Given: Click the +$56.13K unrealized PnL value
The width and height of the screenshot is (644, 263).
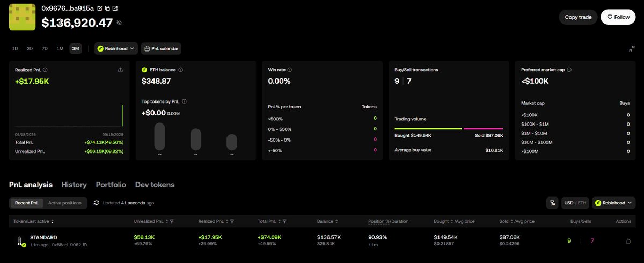Looking at the screenshot, I should click(145, 237).
